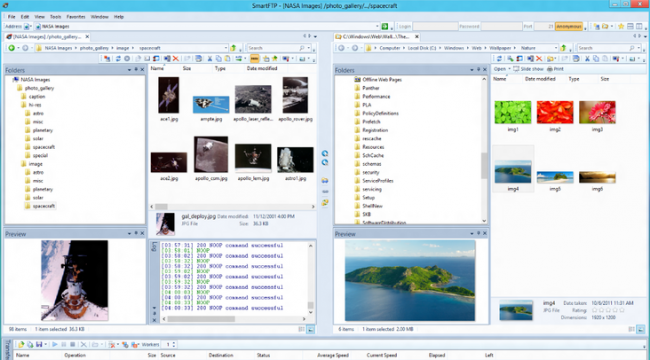
Task: Click the Cut scissors icon in local toolbar
Action: click(x=587, y=59)
